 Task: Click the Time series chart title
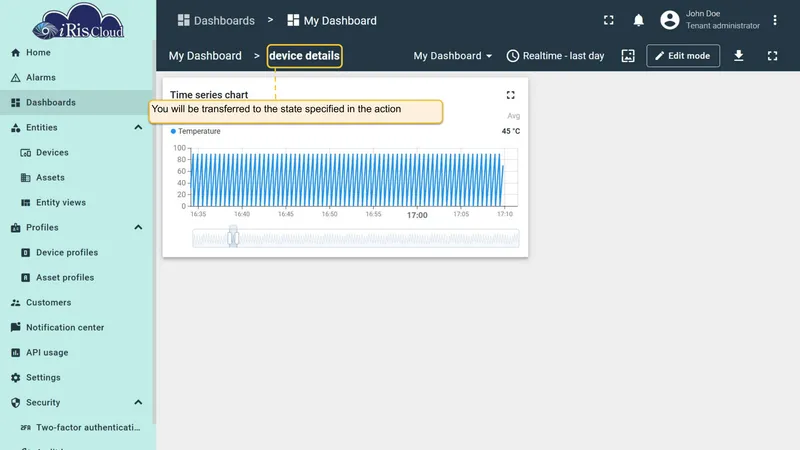pos(209,95)
